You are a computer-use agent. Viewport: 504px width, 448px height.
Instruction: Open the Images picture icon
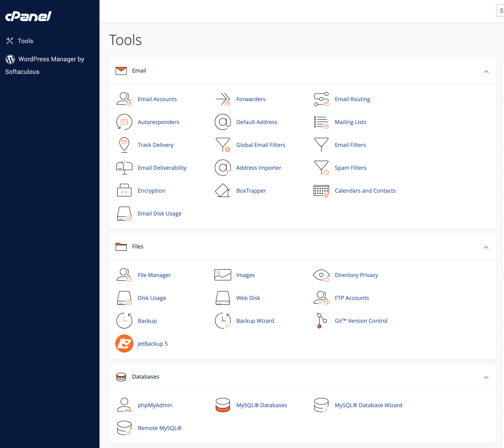(x=223, y=275)
